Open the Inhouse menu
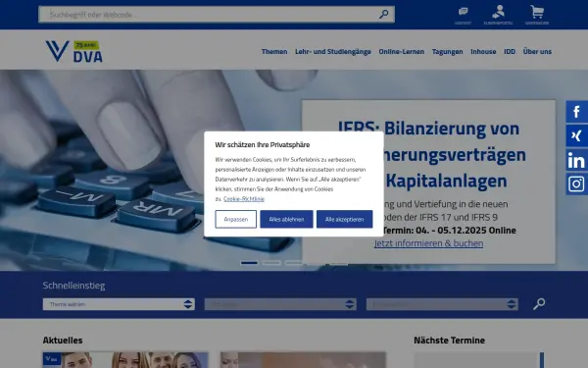 (483, 51)
